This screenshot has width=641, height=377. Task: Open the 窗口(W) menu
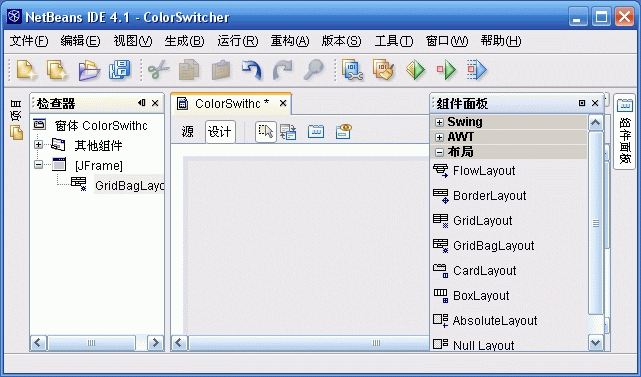click(447, 41)
